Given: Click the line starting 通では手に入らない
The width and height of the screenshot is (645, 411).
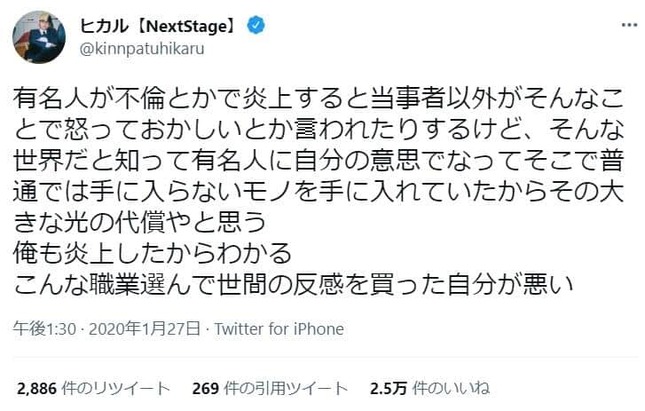Looking at the screenshot, I should coord(321,194).
